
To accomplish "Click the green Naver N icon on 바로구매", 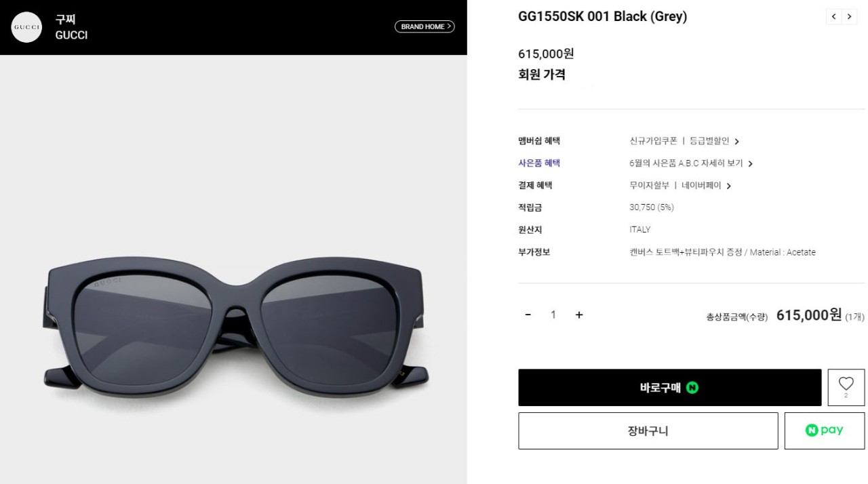I will click(692, 388).
